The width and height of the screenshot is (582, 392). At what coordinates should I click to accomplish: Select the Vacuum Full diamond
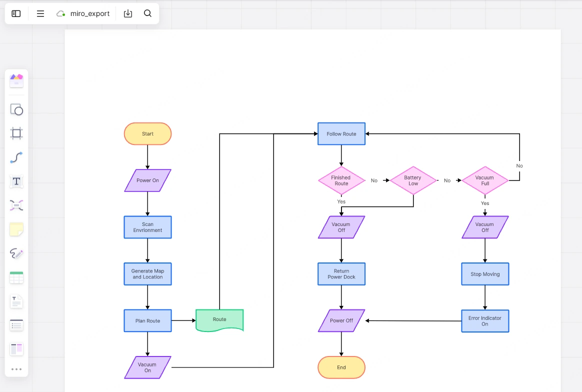coord(485,180)
